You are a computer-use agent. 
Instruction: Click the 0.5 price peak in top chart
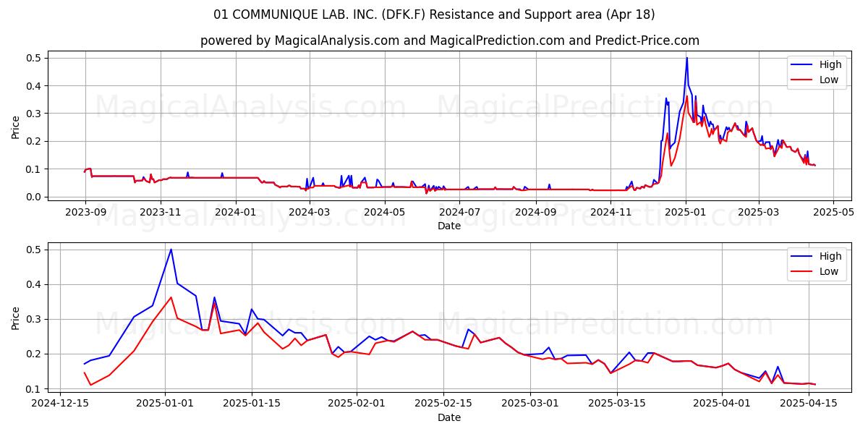(x=686, y=58)
